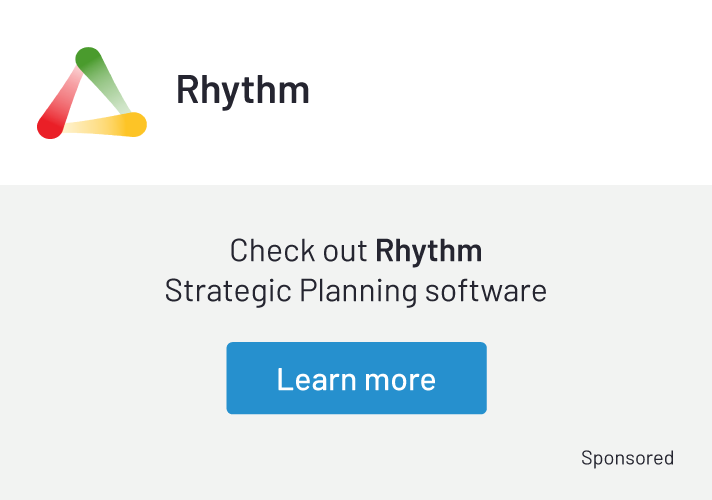Viewport: 712px width, 500px height.
Task: Click the green-to-yellow edge of logo
Action: tap(112, 89)
